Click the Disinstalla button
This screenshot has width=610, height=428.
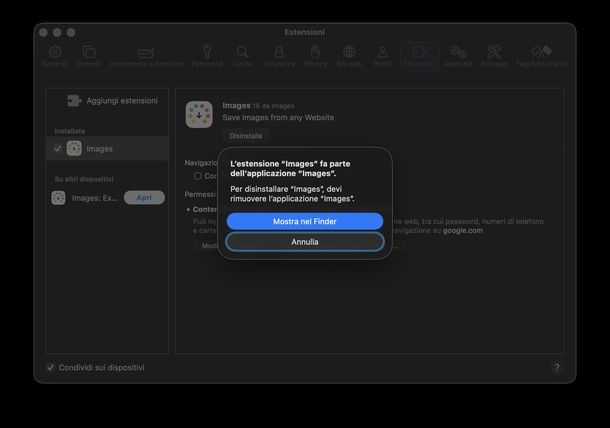tap(245, 136)
